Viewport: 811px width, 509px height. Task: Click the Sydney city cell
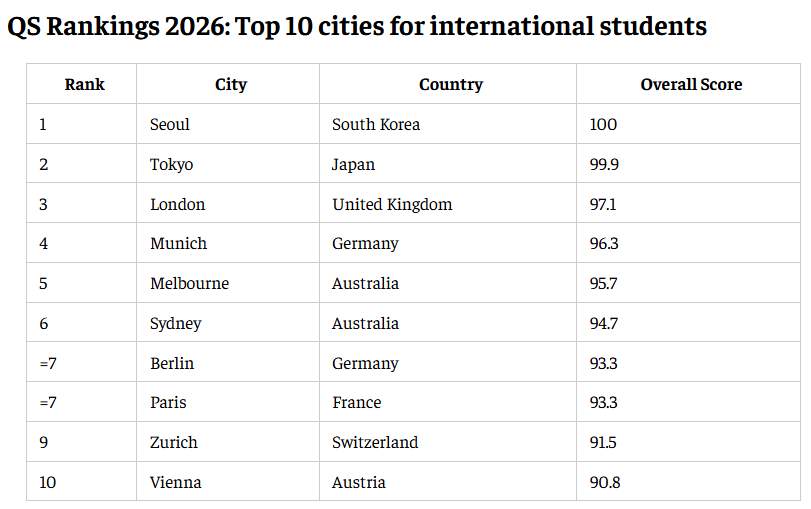(228, 323)
